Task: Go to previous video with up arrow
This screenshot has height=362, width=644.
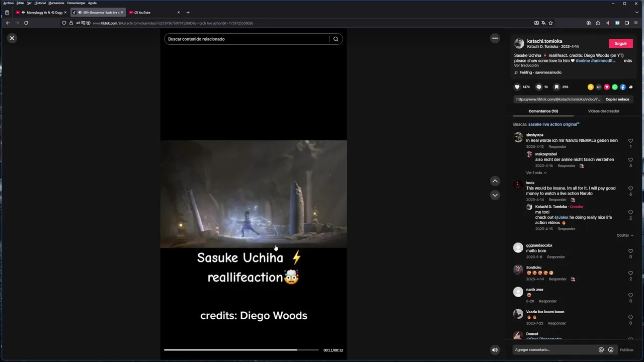Action: point(495,181)
